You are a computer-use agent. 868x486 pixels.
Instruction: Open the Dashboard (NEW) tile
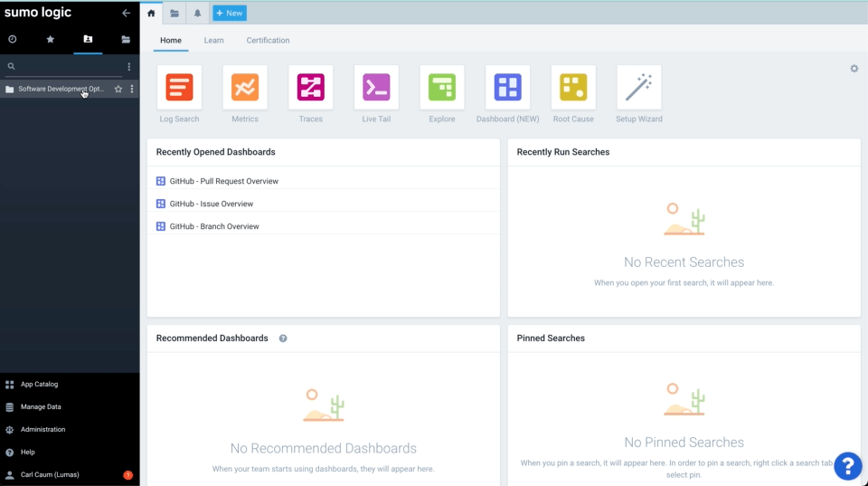[507, 88]
